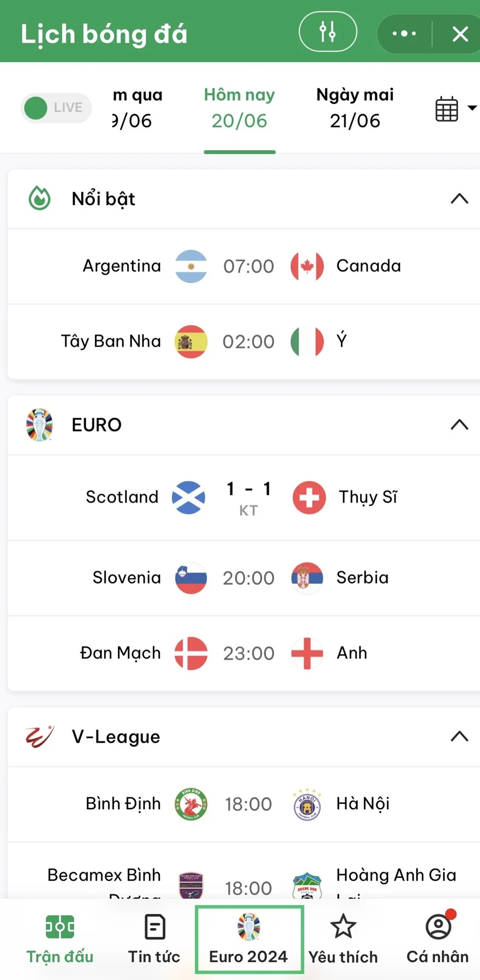Open the filter settings icon in header
The image size is (480, 980).
(x=328, y=32)
